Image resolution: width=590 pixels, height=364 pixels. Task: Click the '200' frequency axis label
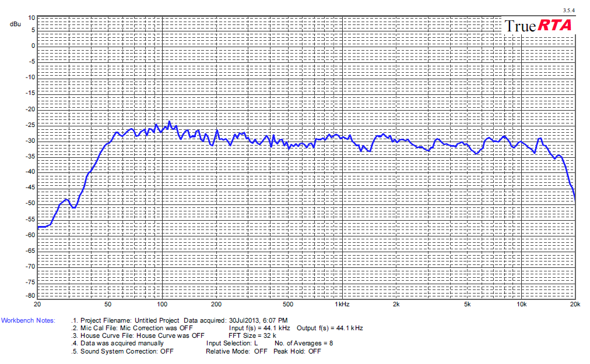[x=216, y=304]
